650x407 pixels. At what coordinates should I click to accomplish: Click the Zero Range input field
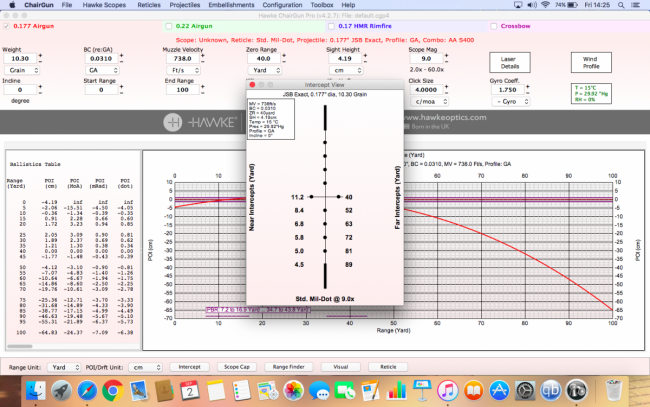pos(264,58)
